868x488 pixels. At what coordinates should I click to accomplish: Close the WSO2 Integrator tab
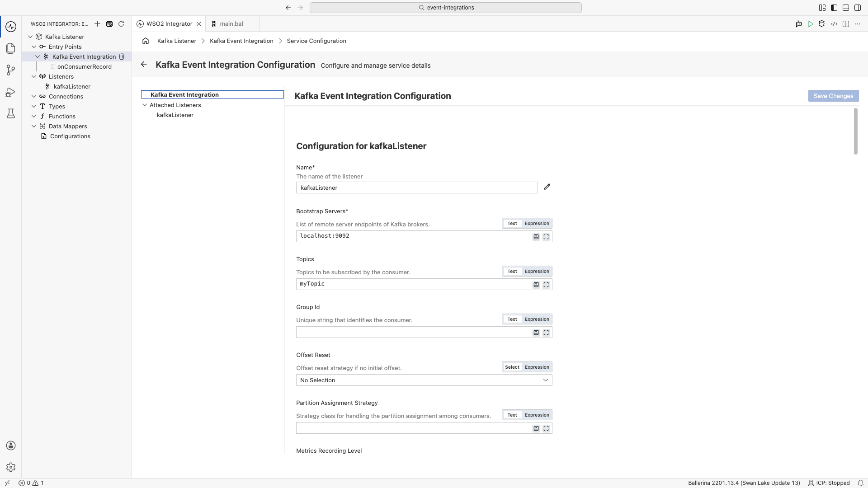(198, 24)
